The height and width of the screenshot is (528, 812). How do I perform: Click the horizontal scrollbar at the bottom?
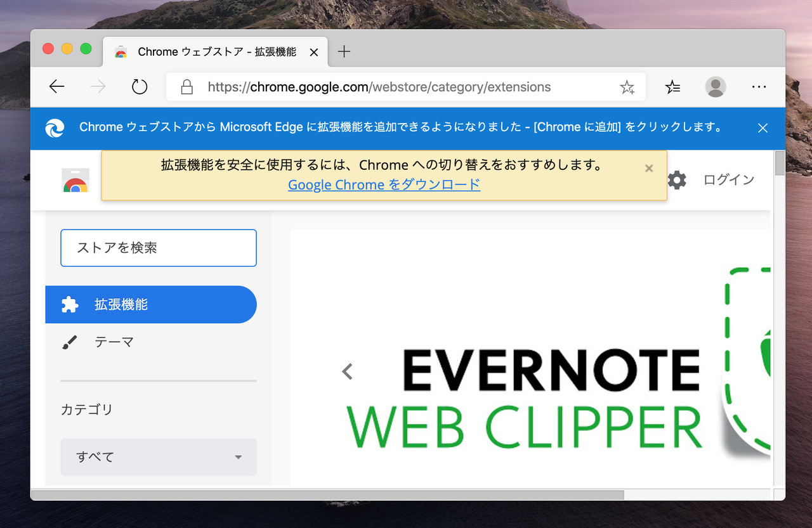[327, 494]
